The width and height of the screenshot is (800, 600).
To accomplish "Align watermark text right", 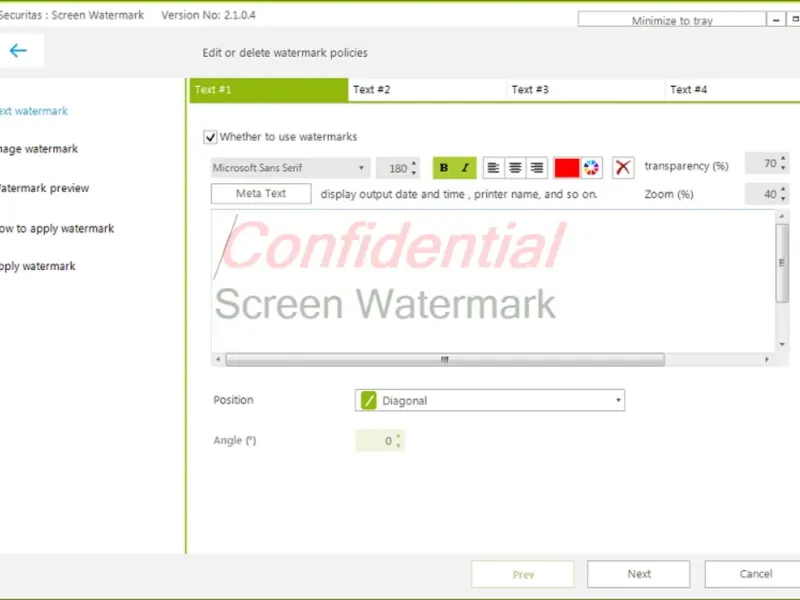I will (x=537, y=168).
